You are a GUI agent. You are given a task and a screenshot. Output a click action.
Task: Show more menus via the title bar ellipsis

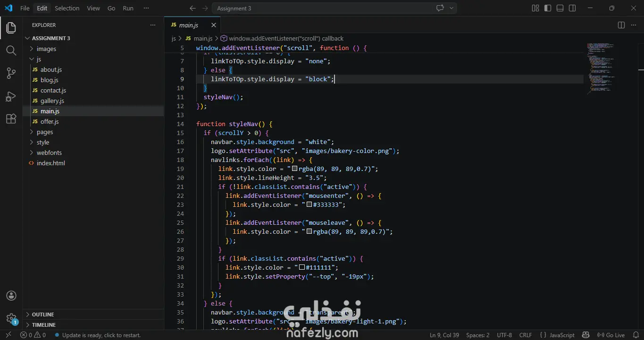tap(146, 8)
